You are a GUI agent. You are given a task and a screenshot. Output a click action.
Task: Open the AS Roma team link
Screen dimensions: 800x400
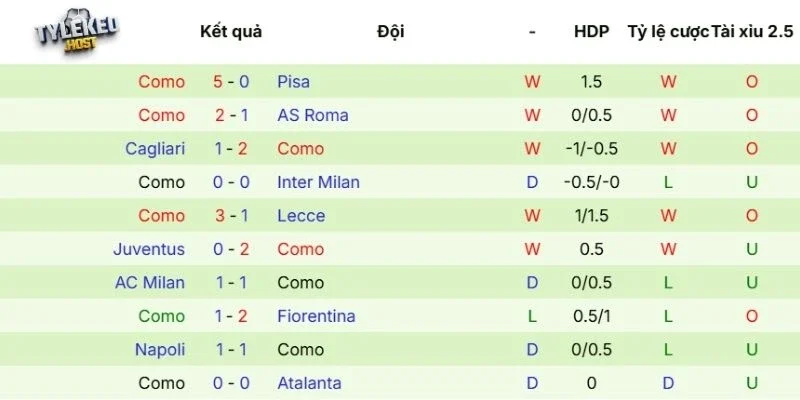tap(313, 115)
